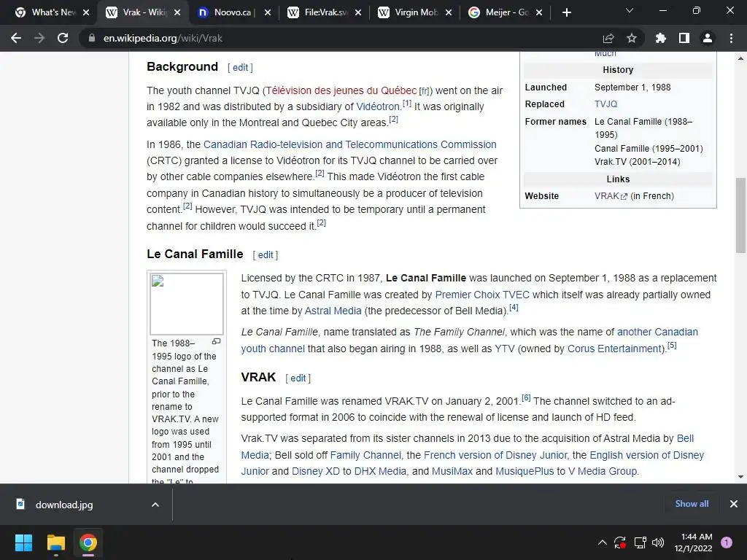Open the TVJQ infobox link
The width and height of the screenshot is (747, 560).
(x=605, y=104)
